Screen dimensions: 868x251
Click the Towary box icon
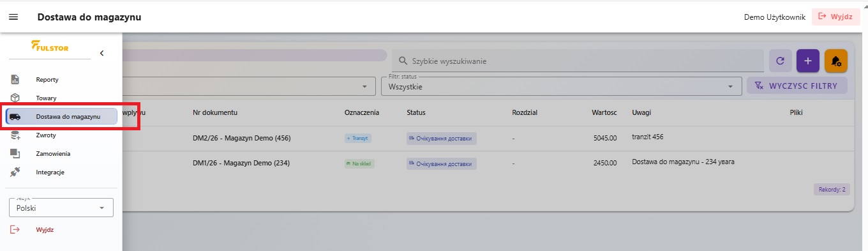pyautogui.click(x=15, y=98)
